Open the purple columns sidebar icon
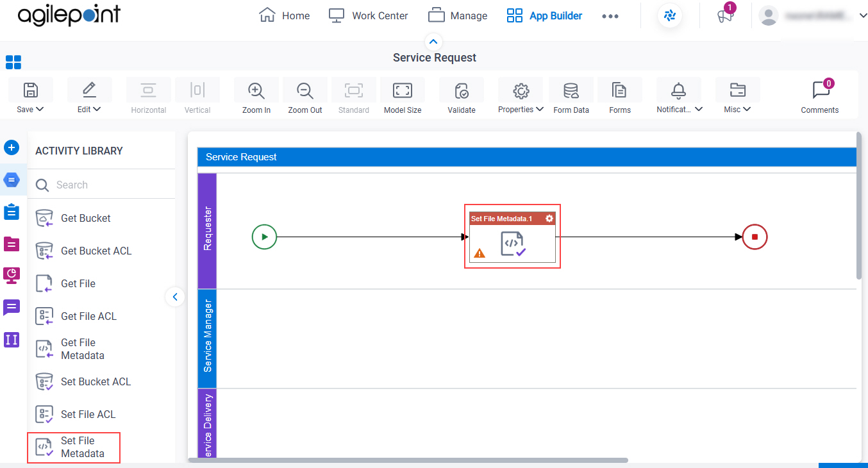Viewport: 868px width, 468px height. click(x=12, y=339)
